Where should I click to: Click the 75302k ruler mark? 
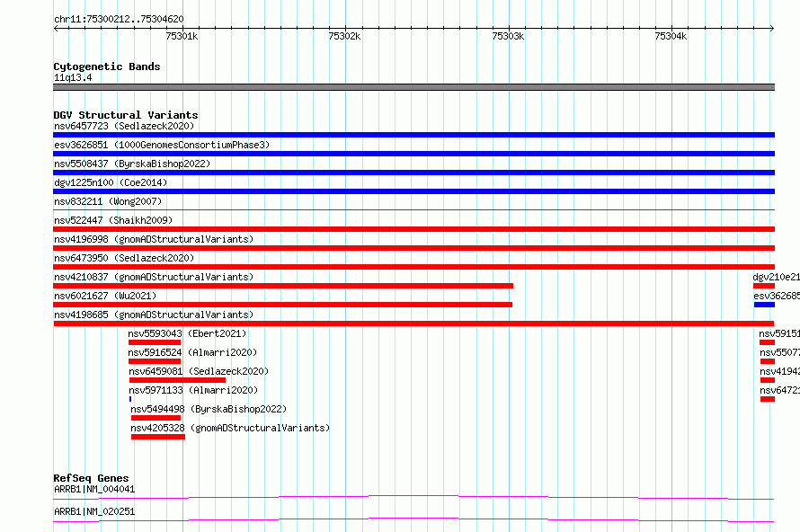click(x=344, y=36)
